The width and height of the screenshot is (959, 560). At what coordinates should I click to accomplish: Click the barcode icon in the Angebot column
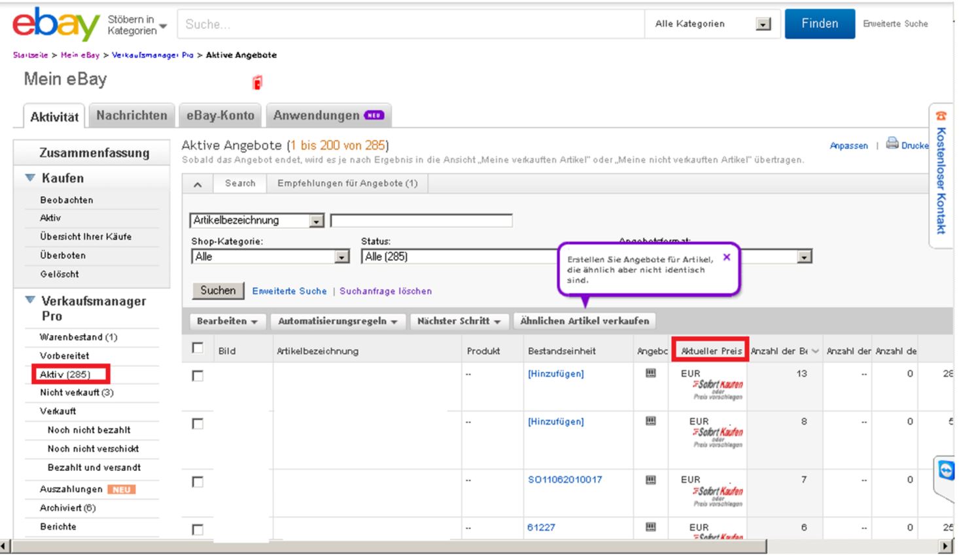point(652,373)
